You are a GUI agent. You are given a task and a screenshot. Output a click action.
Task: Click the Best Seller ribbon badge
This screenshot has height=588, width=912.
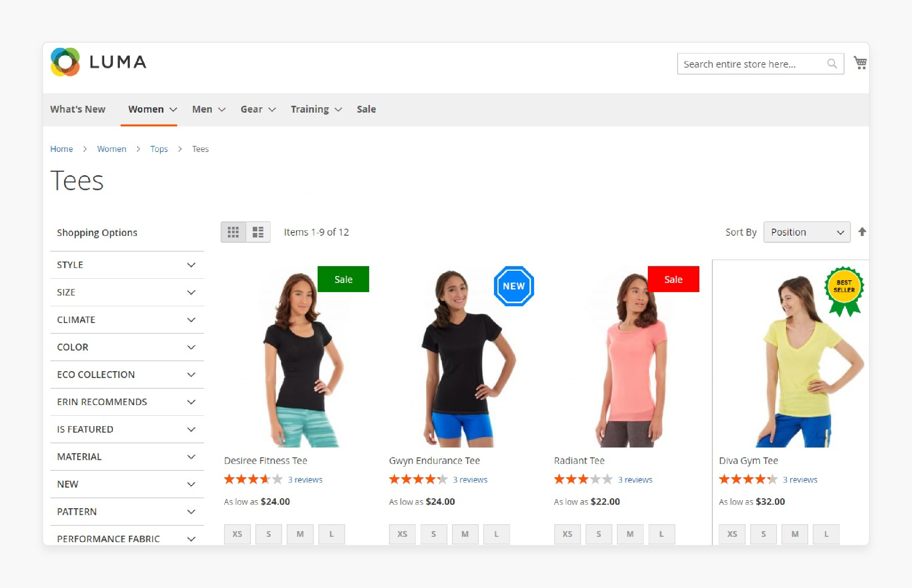pos(844,291)
